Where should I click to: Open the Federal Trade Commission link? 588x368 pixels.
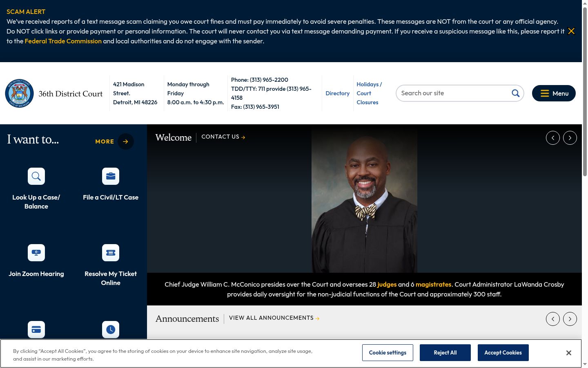[63, 41]
